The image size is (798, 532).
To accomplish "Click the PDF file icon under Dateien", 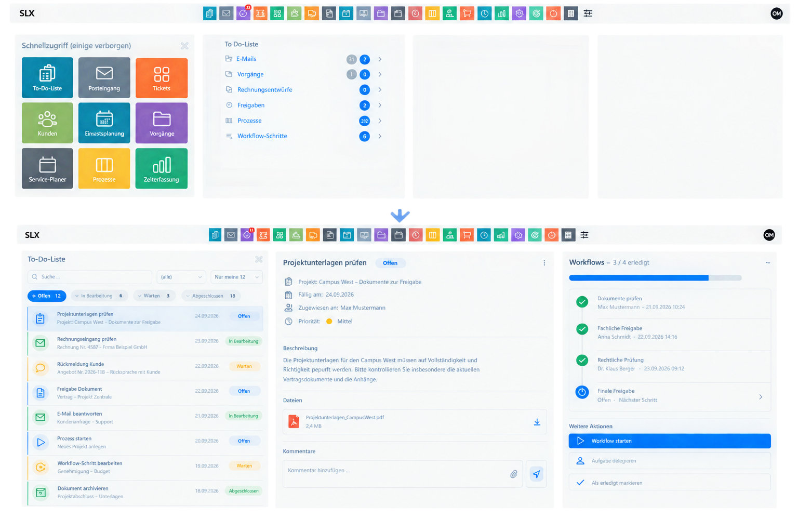I will pyautogui.click(x=294, y=421).
